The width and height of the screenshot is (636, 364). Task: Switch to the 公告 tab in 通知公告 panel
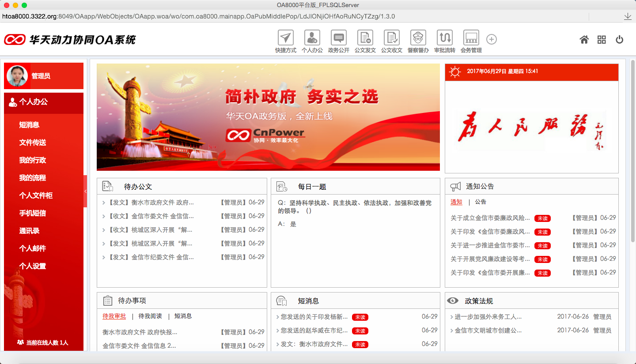pos(480,202)
